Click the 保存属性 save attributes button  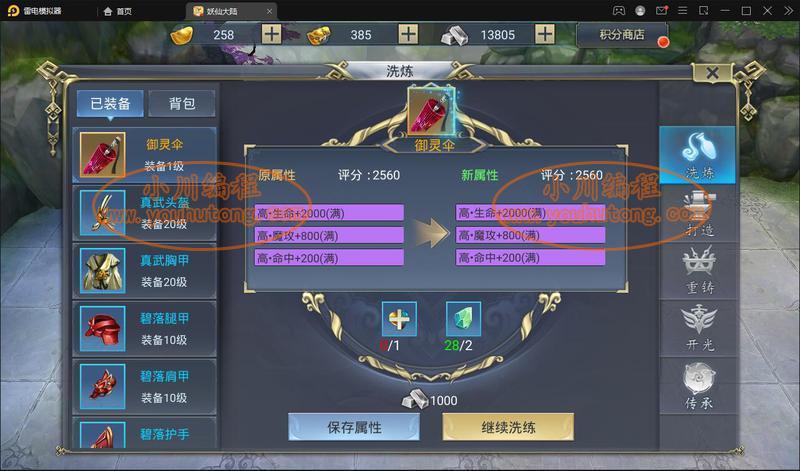click(x=354, y=427)
